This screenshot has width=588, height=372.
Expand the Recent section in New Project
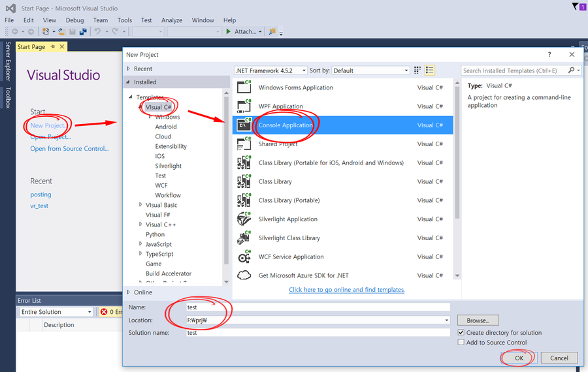(129, 69)
